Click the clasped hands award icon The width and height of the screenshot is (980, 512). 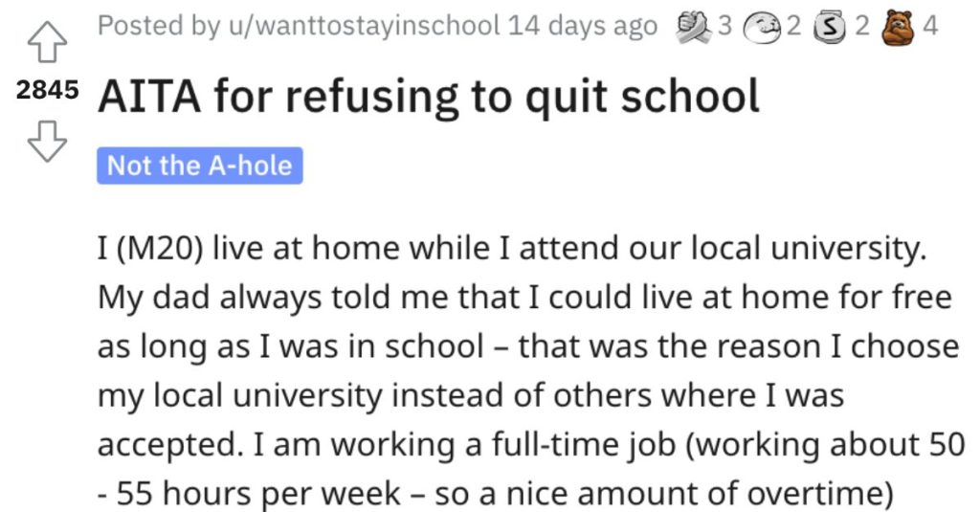tap(694, 28)
